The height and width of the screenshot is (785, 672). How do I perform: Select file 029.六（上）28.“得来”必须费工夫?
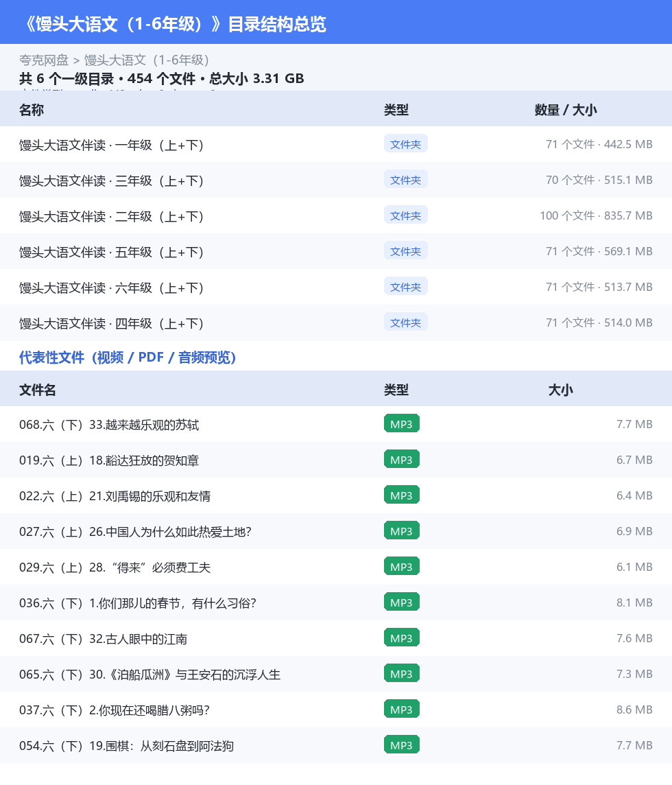[x=115, y=567]
